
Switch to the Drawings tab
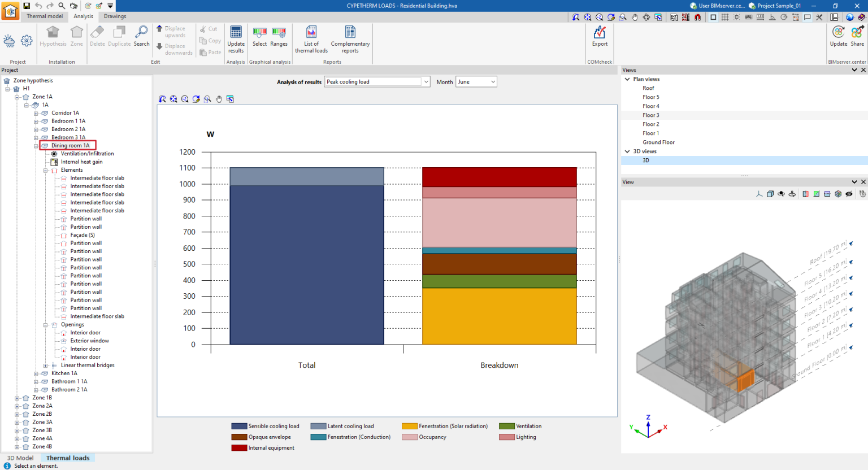pyautogui.click(x=115, y=16)
